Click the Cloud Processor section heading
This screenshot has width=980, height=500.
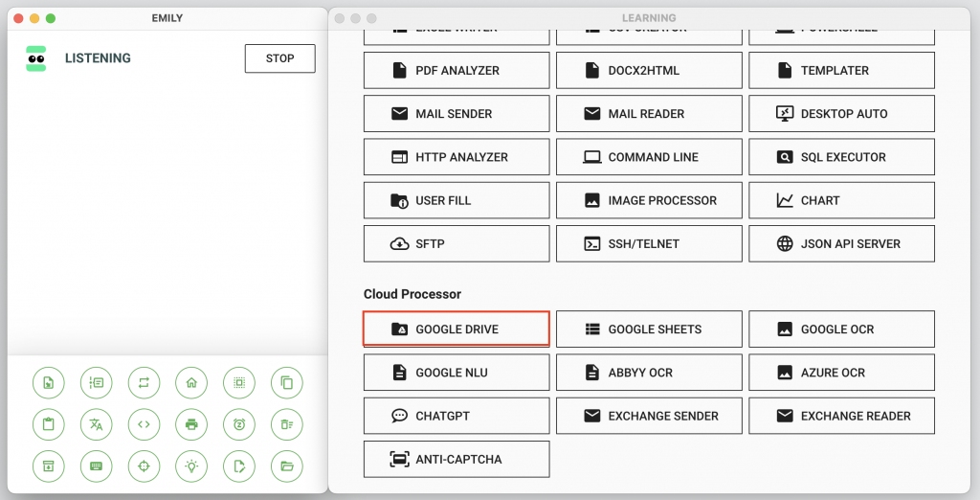click(412, 294)
